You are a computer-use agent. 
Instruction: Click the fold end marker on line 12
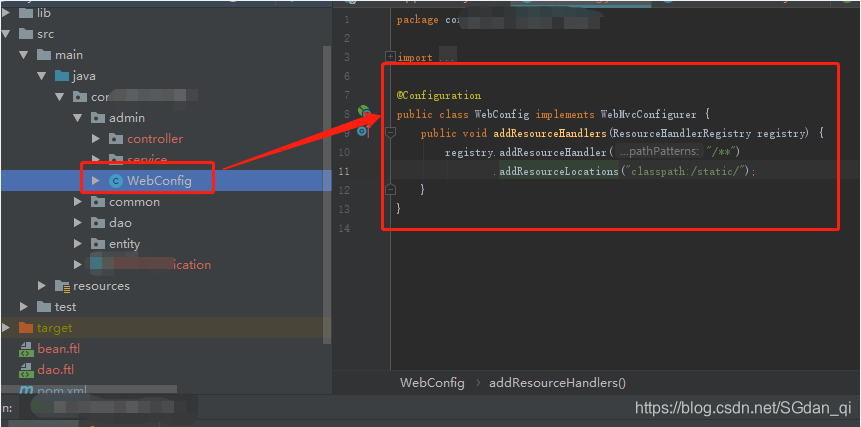pos(390,189)
